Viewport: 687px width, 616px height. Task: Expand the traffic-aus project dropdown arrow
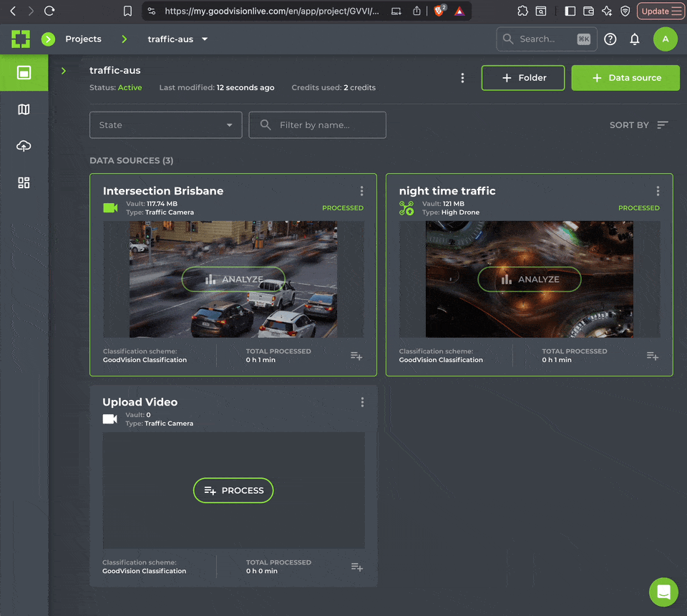pyautogui.click(x=205, y=39)
